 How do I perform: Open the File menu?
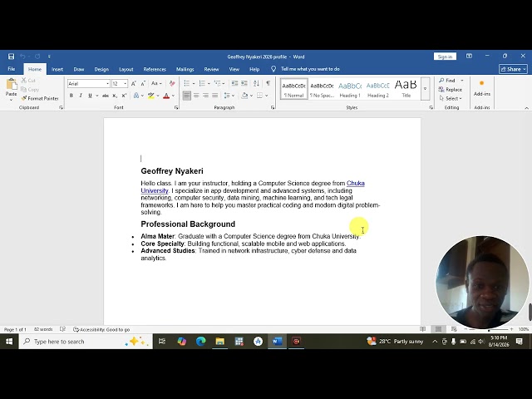(11, 69)
